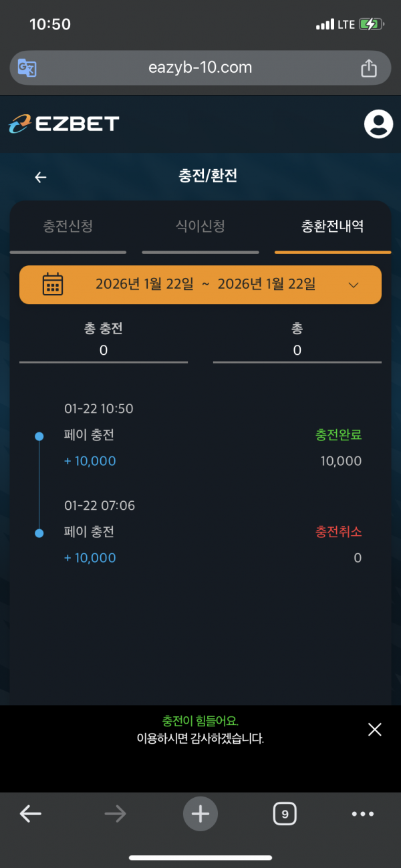
Task: Open the tab switcher showing 9 tabs
Action: [x=285, y=813]
